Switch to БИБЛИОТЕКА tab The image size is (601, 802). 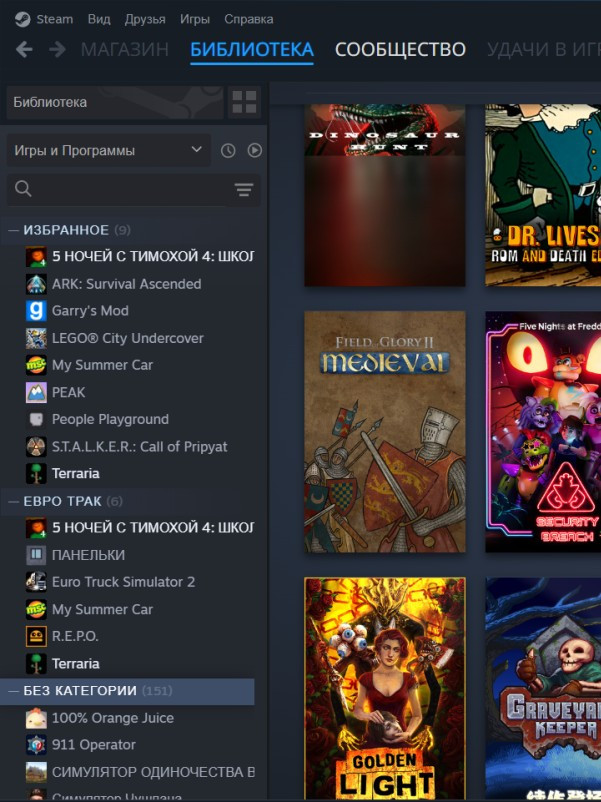click(252, 50)
